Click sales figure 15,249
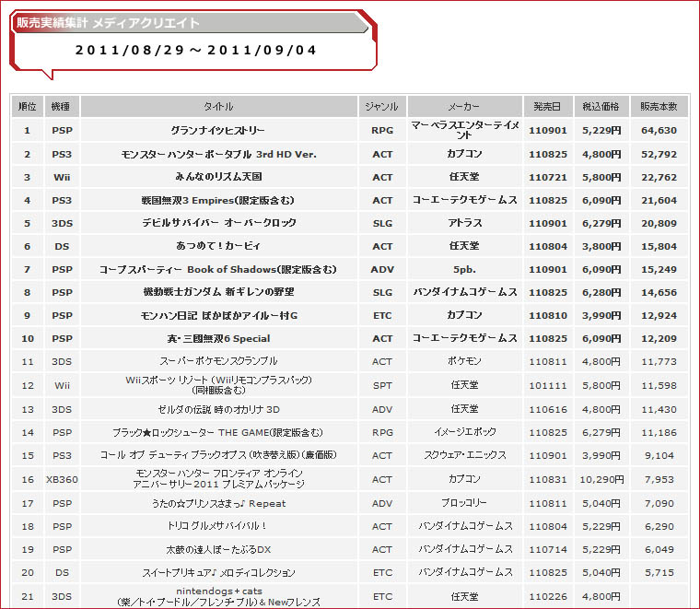Screen dimensions: 700x609 click(x=659, y=270)
